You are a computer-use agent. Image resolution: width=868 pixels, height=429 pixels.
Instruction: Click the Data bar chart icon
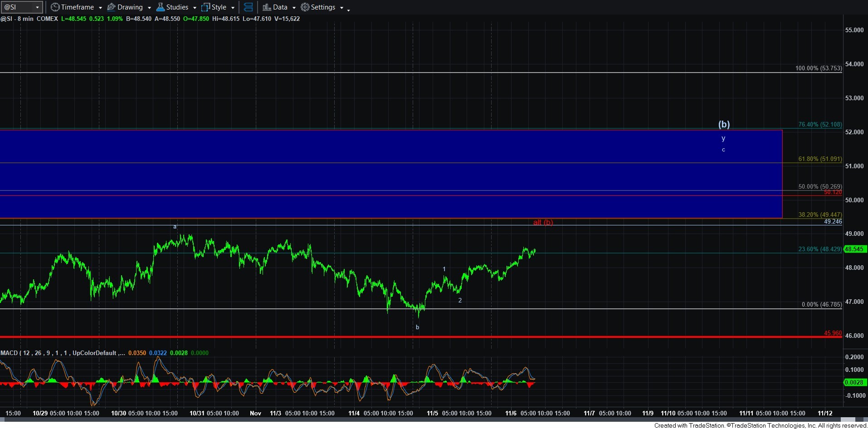(x=267, y=7)
